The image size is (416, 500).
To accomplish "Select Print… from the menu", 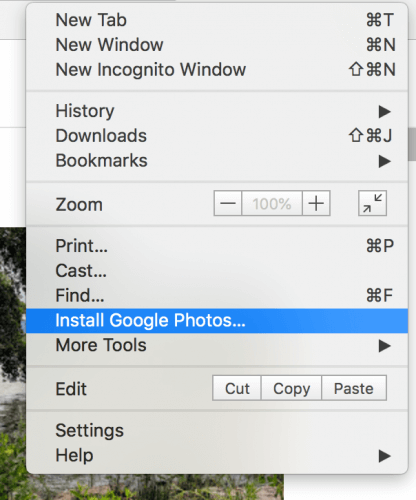I will coord(217,246).
